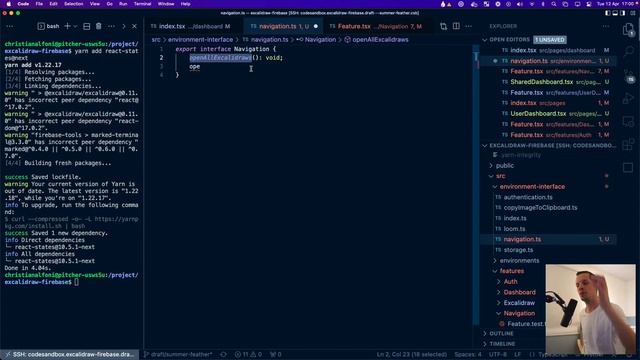
Task: Open Explorer panel more actions ellipsis
Action: pos(606,26)
